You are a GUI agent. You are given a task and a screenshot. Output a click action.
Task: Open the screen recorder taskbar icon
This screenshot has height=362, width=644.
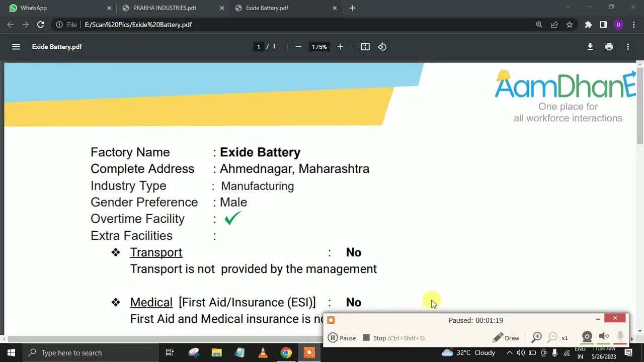pyautogui.click(x=309, y=352)
